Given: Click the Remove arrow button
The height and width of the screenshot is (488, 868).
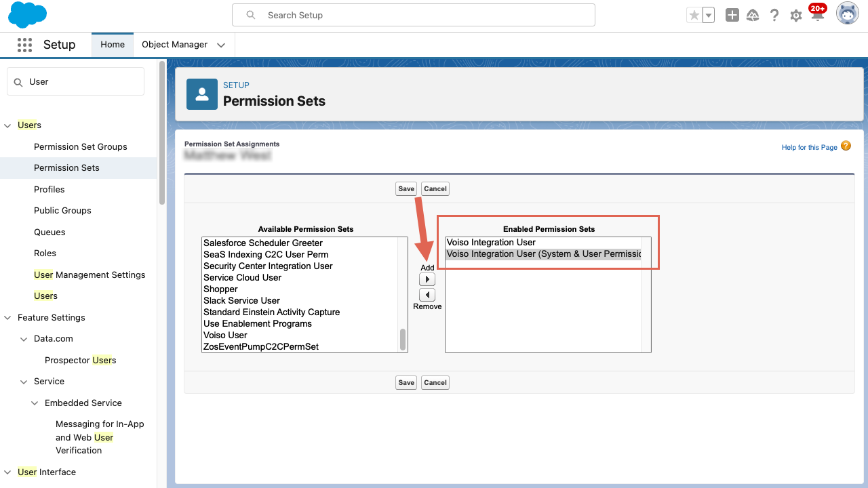Looking at the screenshot, I should [427, 295].
